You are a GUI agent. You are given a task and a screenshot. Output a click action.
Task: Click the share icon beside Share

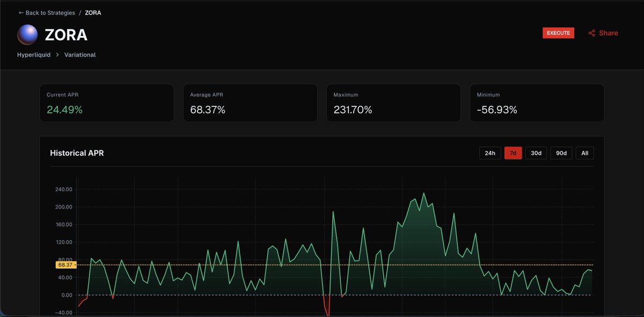(x=591, y=33)
